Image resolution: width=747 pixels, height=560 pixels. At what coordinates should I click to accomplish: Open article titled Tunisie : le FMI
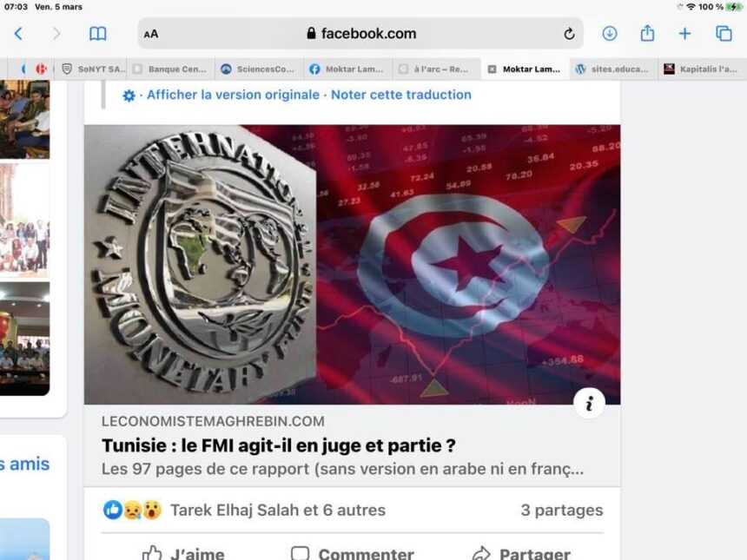click(279, 445)
